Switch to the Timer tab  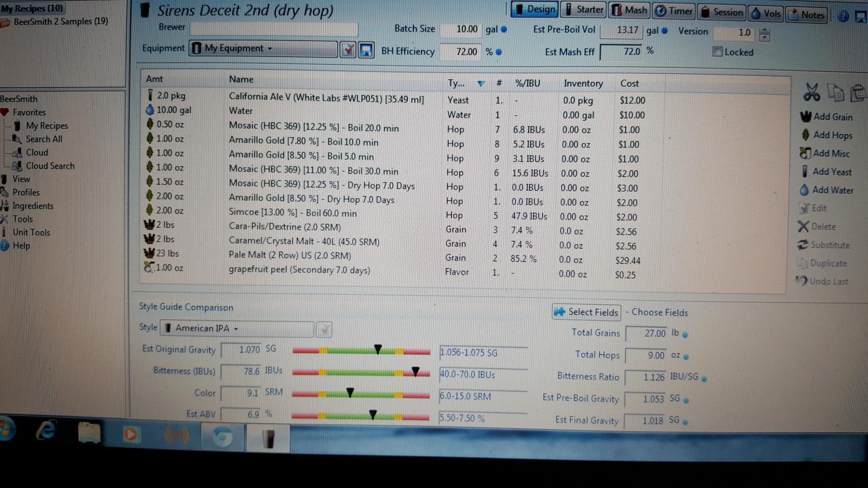pyautogui.click(x=673, y=11)
